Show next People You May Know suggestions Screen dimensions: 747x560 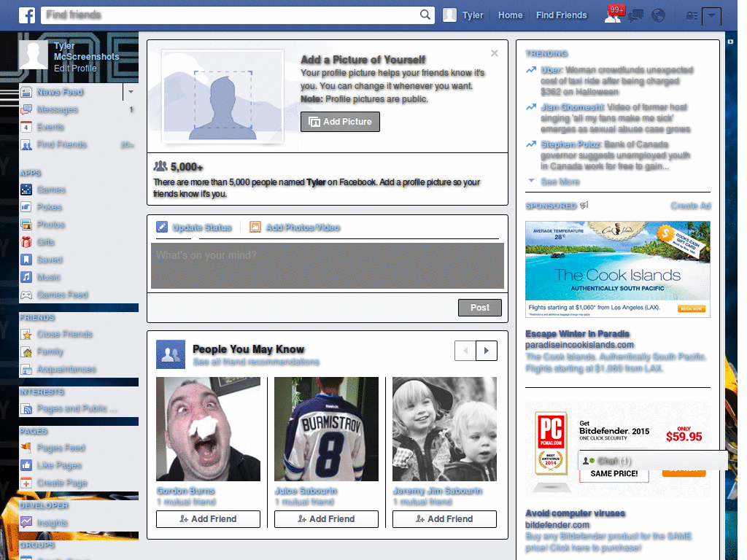click(487, 351)
